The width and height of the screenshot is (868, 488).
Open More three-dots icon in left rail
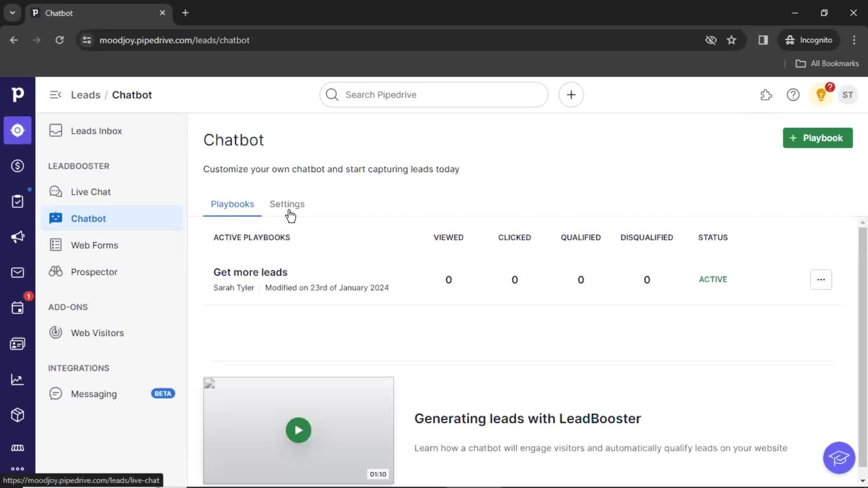pos(17,469)
